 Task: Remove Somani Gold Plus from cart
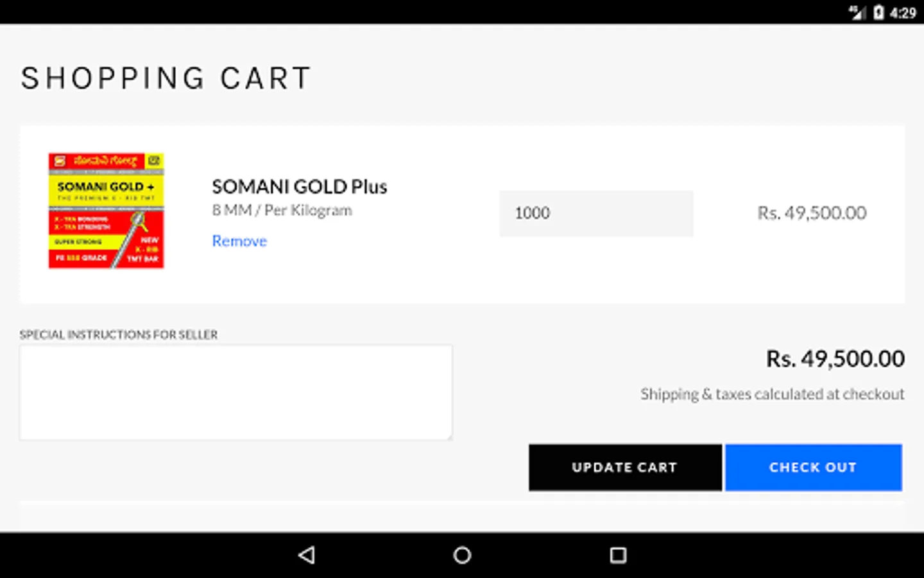point(239,241)
